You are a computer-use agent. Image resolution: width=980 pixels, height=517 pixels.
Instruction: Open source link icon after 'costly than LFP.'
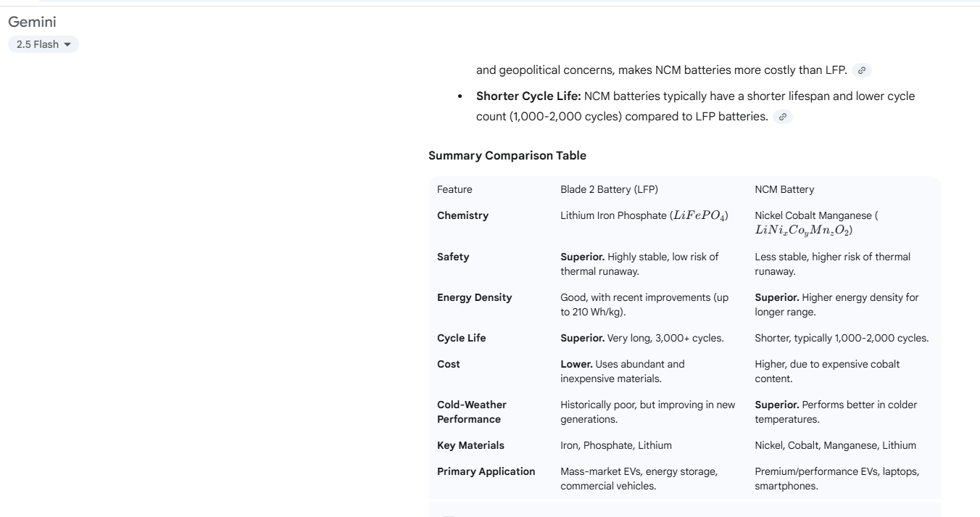pyautogui.click(x=862, y=70)
